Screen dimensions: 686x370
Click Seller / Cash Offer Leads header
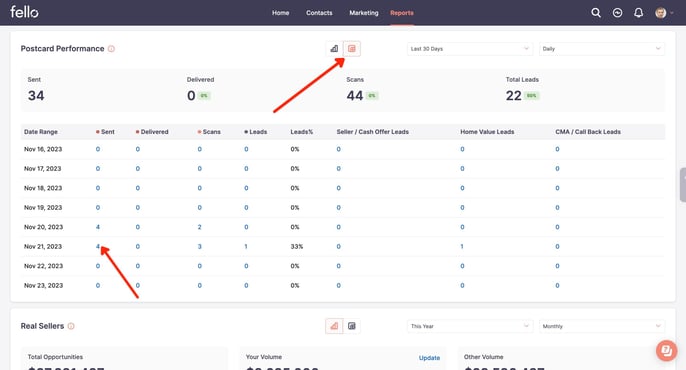[x=372, y=132]
